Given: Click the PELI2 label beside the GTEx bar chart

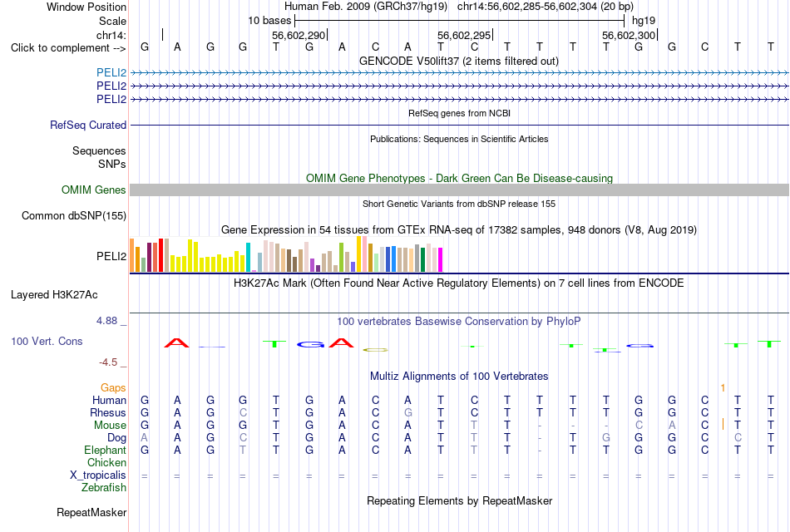Looking at the screenshot, I should pos(111,256).
